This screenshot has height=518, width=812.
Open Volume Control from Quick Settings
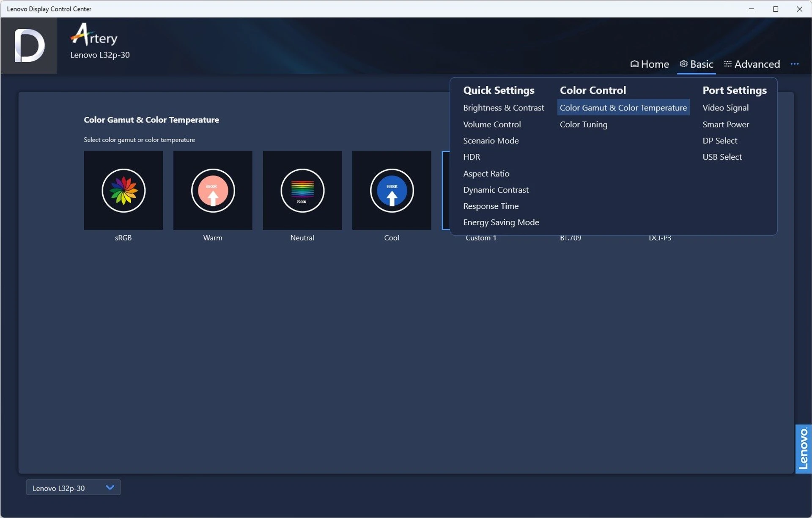click(x=492, y=124)
